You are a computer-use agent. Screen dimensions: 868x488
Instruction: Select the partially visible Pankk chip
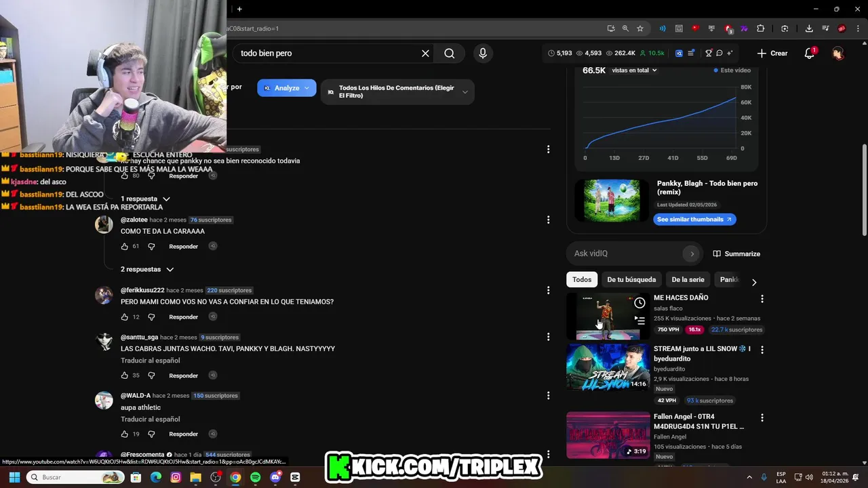pyautogui.click(x=729, y=279)
